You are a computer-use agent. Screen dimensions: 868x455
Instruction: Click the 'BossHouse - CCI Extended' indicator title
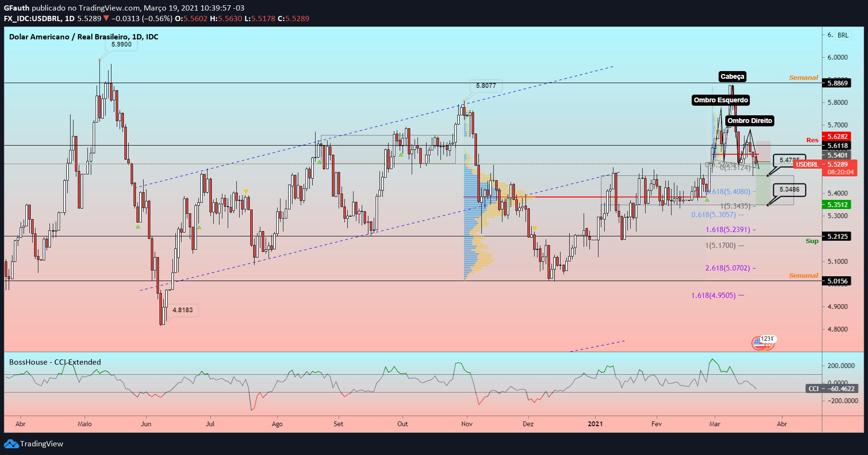[55, 362]
